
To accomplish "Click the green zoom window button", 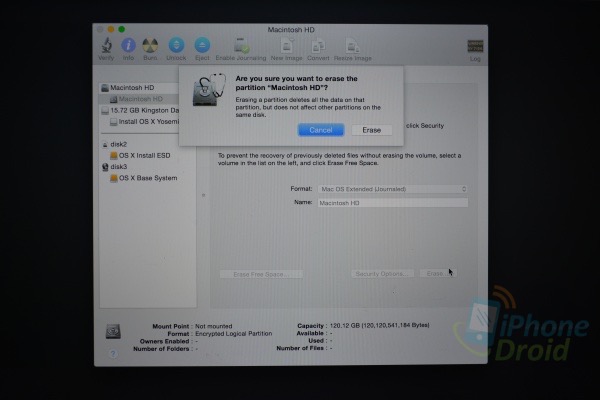I will pyautogui.click(x=122, y=29).
